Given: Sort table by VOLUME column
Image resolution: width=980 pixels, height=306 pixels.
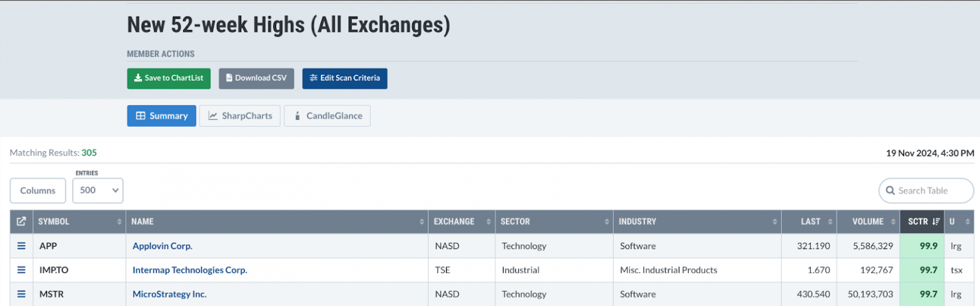Looking at the screenshot, I should click(868, 222).
